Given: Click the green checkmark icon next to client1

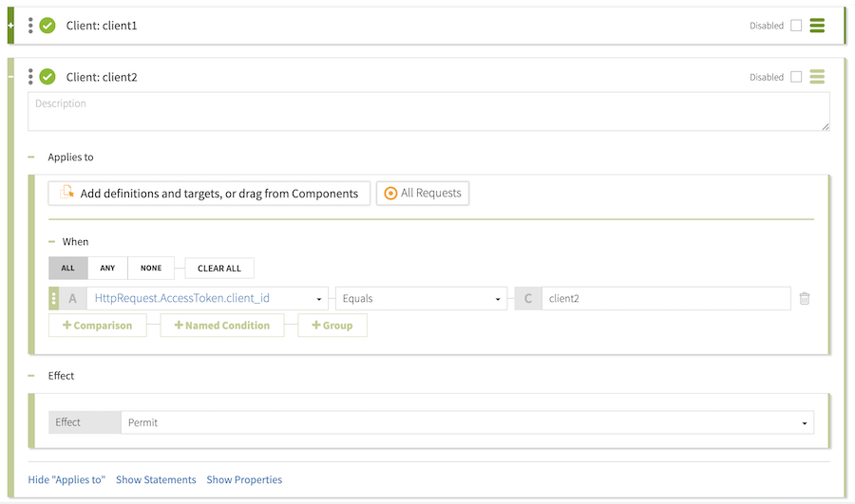Looking at the screenshot, I should click(x=47, y=26).
